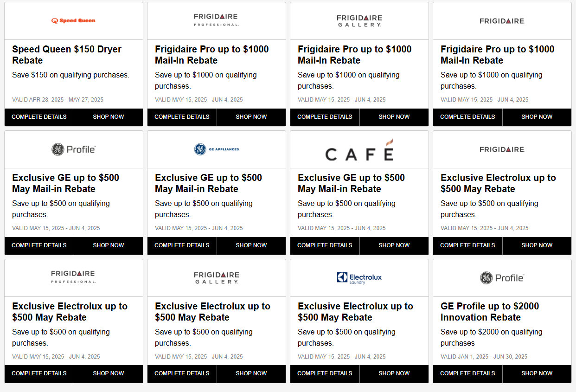Image resolution: width=576 pixels, height=392 pixels.
Task: Open the Speed Queen $150 Dryer Rebate title
Action: [x=67, y=55]
